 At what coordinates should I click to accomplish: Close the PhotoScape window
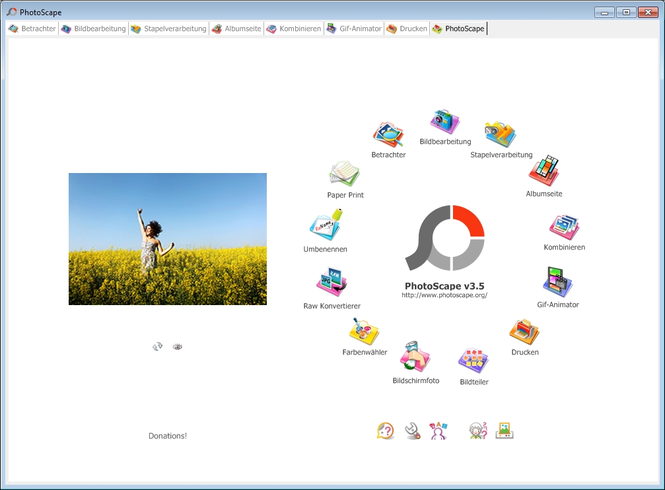coord(648,12)
